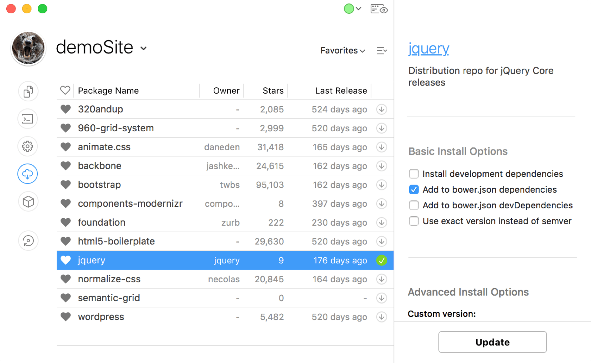Toggle favorite heart for animate.css
This screenshot has height=364, width=591.
[x=66, y=147]
